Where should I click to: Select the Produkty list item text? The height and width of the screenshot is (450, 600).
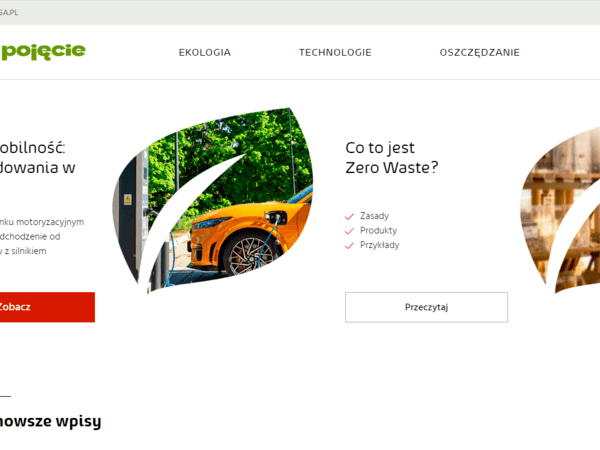pos(378,231)
